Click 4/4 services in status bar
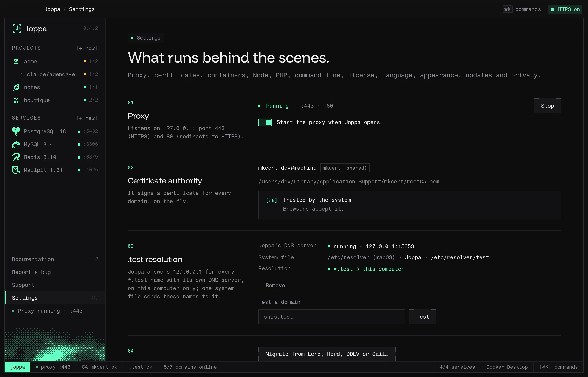This screenshot has height=377, width=588. click(457, 367)
